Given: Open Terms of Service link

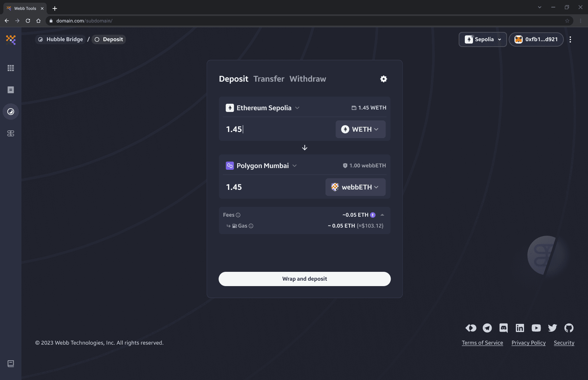Looking at the screenshot, I should (483, 343).
